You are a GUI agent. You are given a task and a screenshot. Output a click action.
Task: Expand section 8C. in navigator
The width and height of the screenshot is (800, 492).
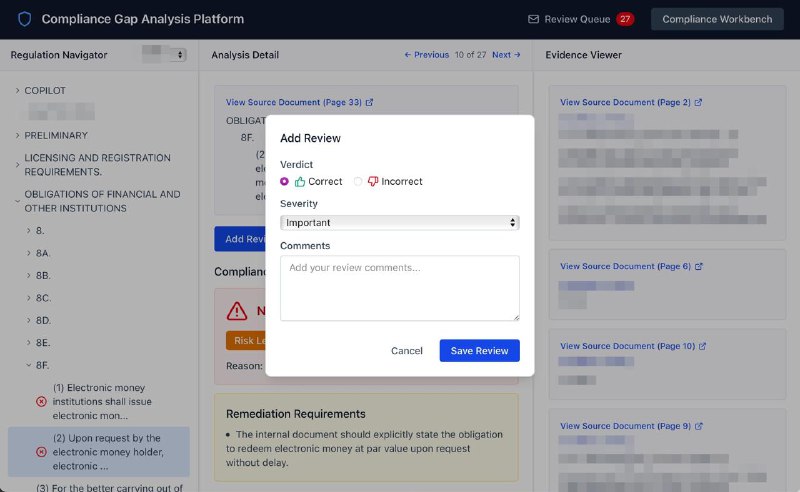click(x=29, y=298)
